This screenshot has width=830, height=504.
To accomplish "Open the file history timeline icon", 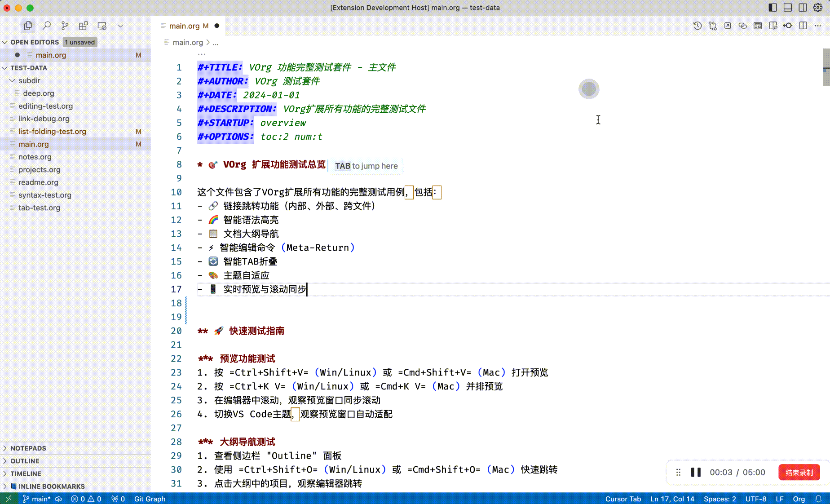I will pyautogui.click(x=697, y=26).
